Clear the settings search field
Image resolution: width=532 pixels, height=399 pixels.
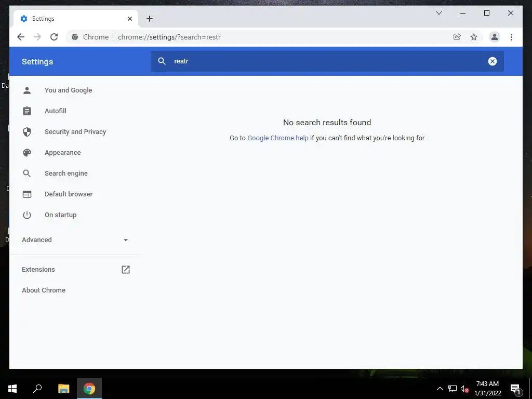[x=493, y=61]
